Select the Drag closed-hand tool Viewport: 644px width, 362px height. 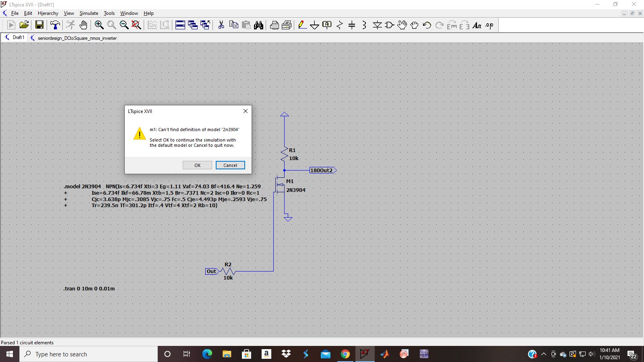tap(415, 25)
